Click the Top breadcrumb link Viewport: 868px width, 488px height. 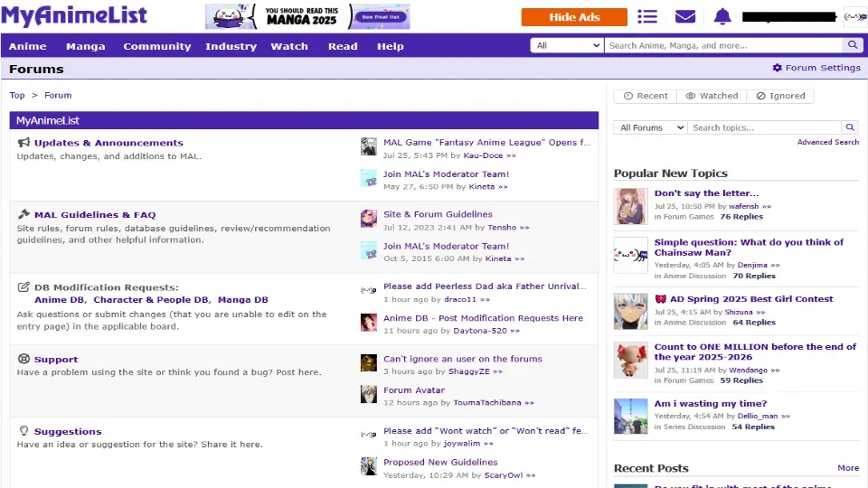16,95
